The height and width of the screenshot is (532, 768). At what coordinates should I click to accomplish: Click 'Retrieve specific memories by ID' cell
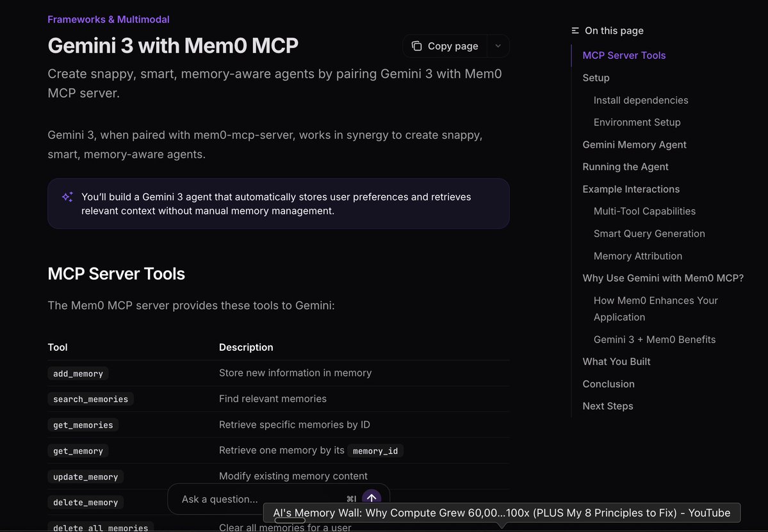(295, 425)
